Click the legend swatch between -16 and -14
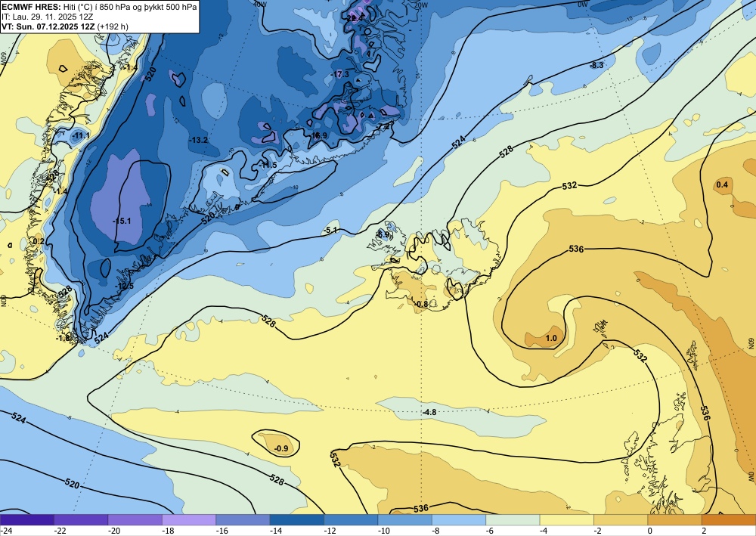The width and height of the screenshot is (756, 536). (243, 520)
